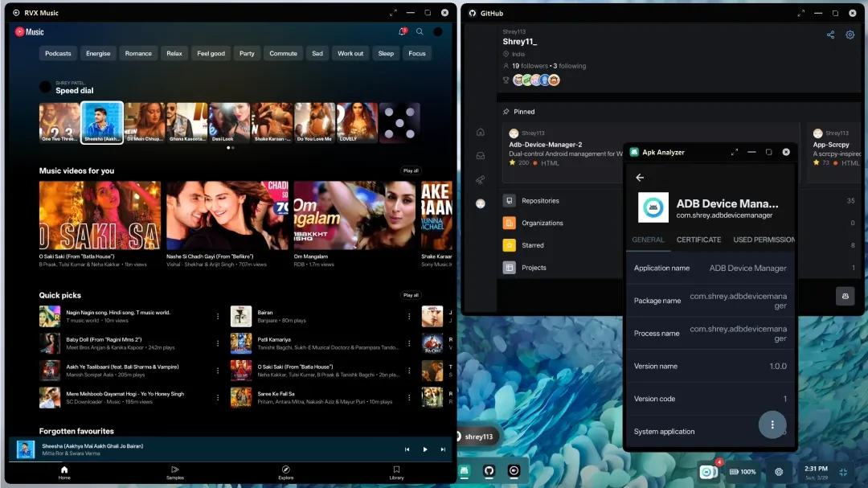This screenshot has width=868, height=488.
Task: Open more options for Mere Mehboob Qayamat Hogi
Action: point(218,398)
